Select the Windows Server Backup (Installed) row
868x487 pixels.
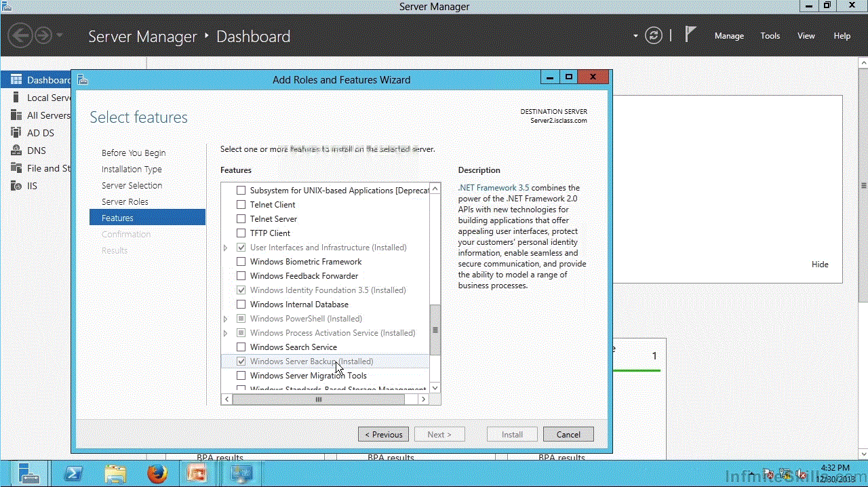(325, 362)
